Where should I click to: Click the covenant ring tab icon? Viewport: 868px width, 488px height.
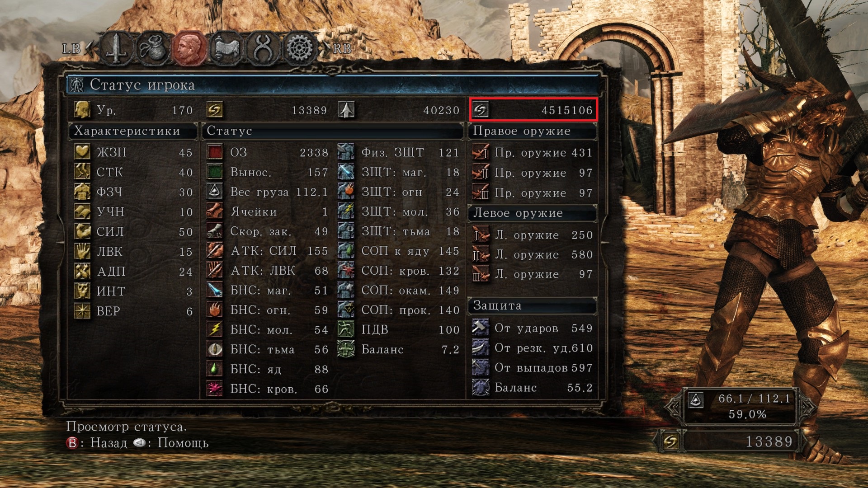(x=263, y=47)
